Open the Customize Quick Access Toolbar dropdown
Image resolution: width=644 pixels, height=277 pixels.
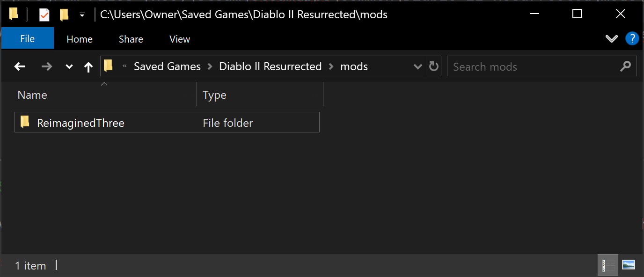click(82, 15)
